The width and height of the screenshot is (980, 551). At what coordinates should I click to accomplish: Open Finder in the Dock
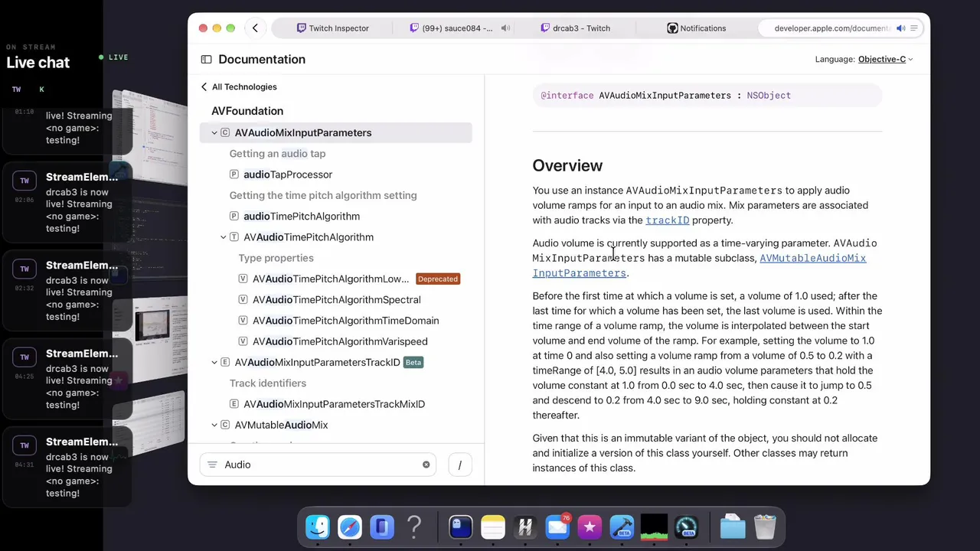point(318,527)
